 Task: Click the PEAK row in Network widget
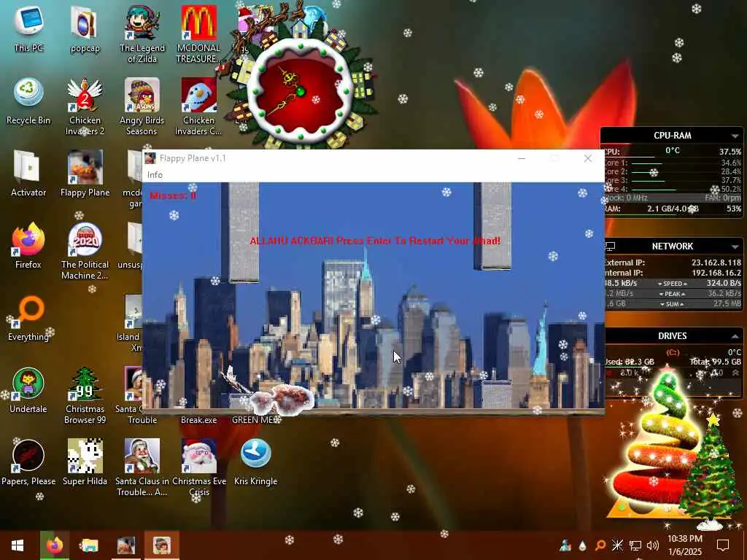[673, 294]
